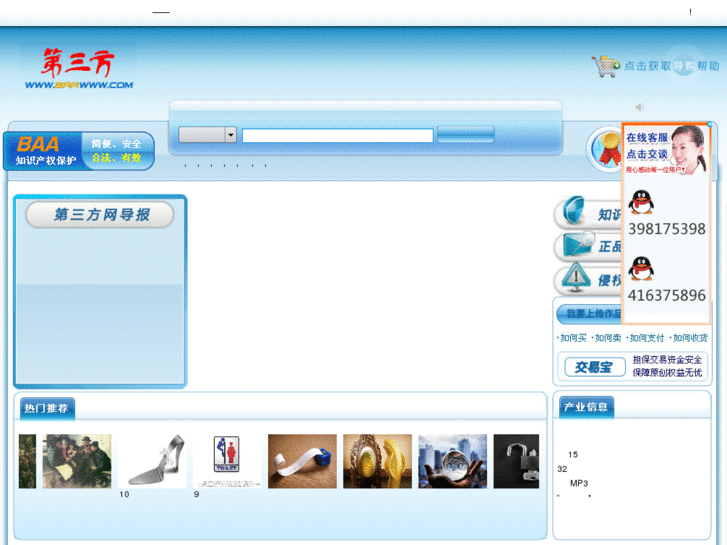Open the padlock thumbnail

click(516, 461)
